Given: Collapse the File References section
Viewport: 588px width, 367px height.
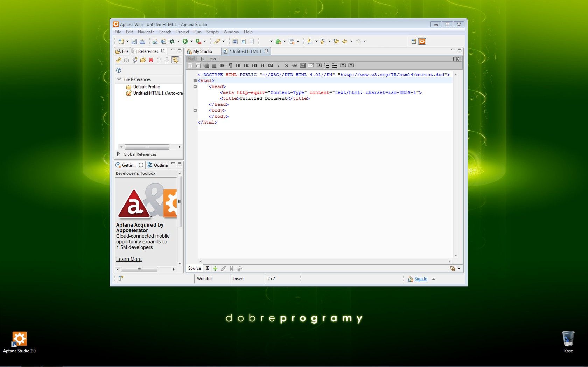Looking at the screenshot, I should tap(119, 79).
